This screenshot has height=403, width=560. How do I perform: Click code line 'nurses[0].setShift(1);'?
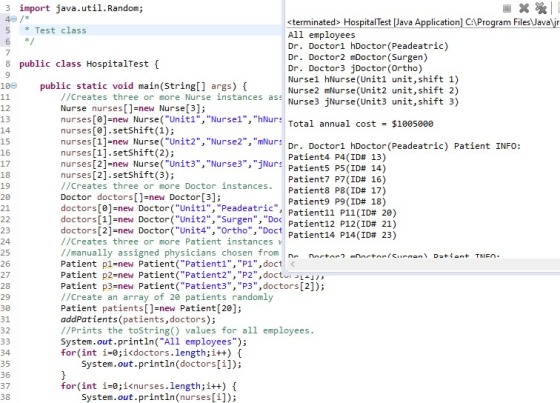[x=117, y=130]
